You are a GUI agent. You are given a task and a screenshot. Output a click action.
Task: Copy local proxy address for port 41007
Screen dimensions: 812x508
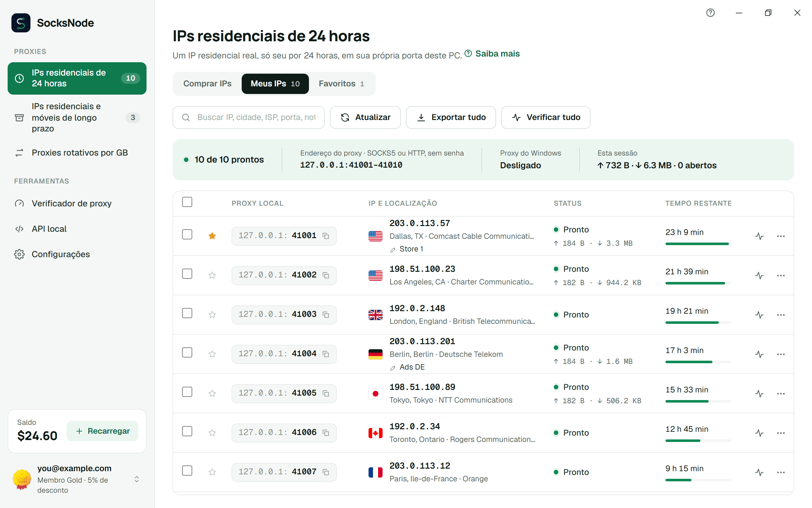(325, 472)
